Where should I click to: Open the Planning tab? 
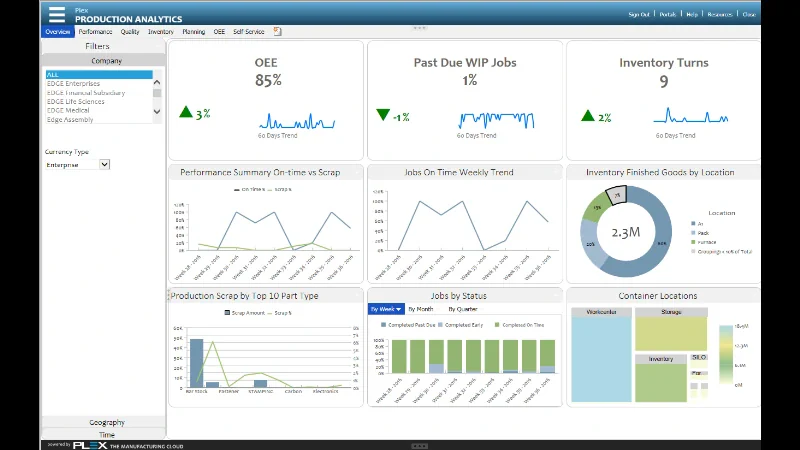pos(194,32)
